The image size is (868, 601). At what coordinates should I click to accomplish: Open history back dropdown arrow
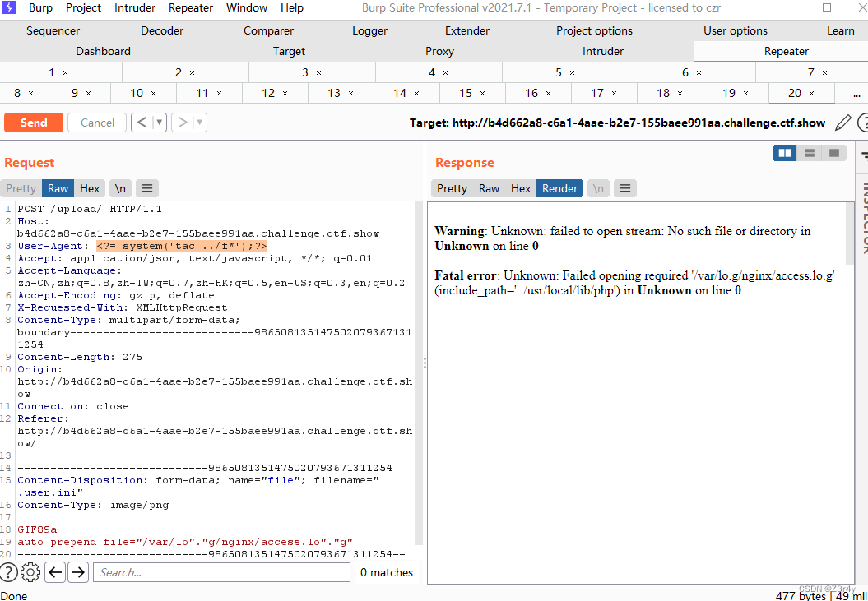(160, 123)
